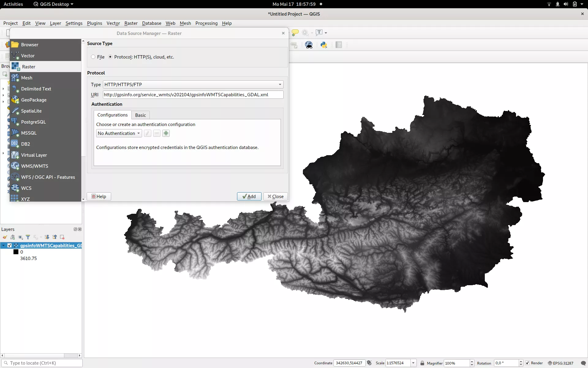Click the URI input field
This screenshot has height=368, width=588.
coord(193,95)
